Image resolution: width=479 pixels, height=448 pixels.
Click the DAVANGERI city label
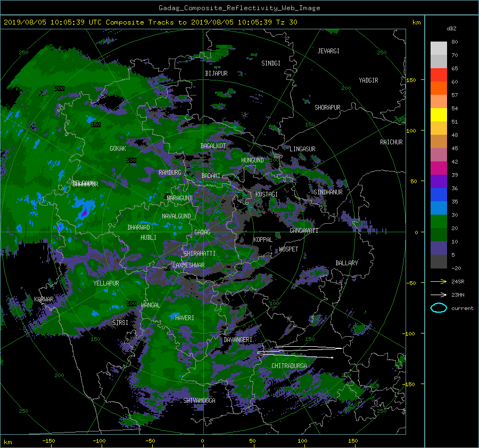tap(238, 340)
